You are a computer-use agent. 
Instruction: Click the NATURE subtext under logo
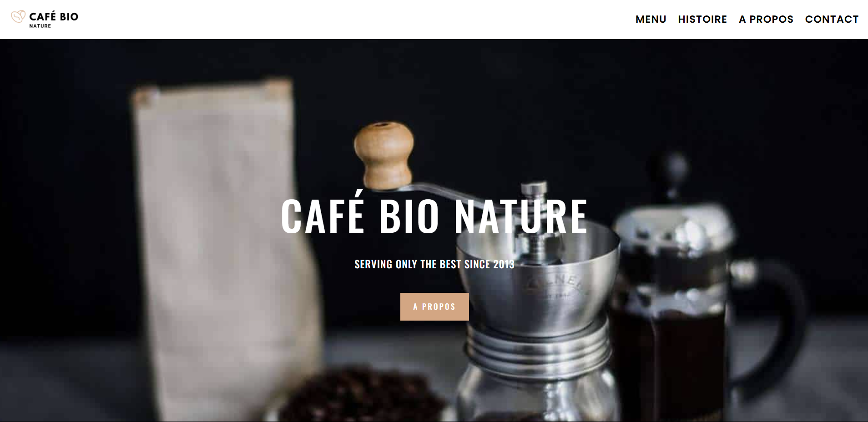point(40,26)
